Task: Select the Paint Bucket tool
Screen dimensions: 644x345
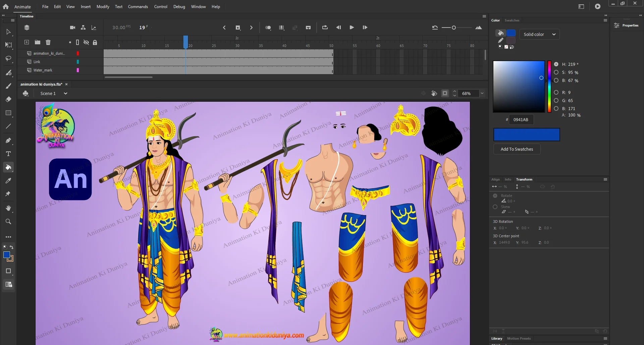Action: pos(8,167)
